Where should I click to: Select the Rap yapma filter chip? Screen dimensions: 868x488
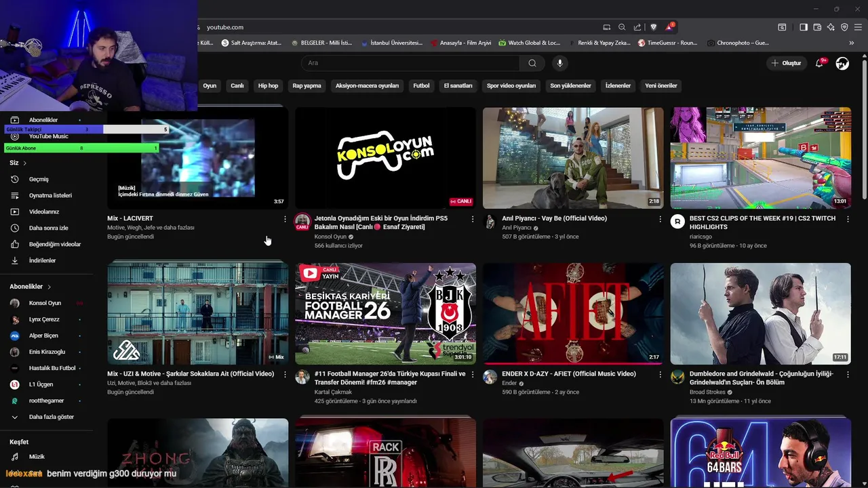tap(307, 86)
